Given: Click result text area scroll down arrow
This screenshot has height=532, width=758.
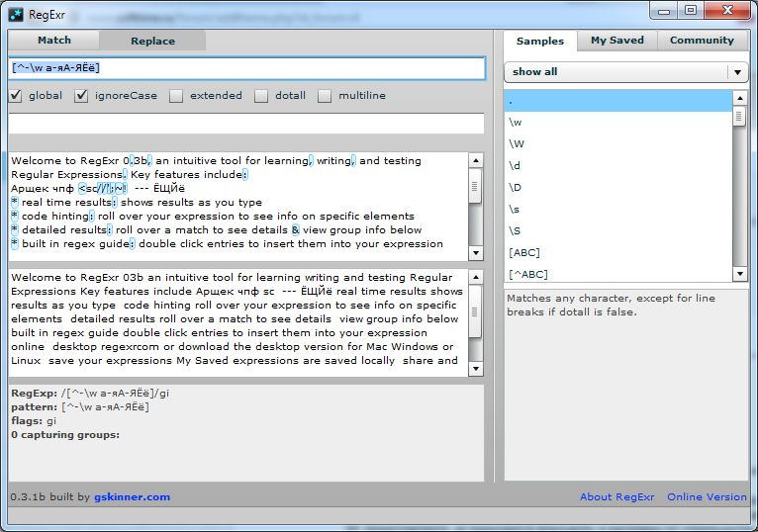Looking at the screenshot, I should (476, 369).
